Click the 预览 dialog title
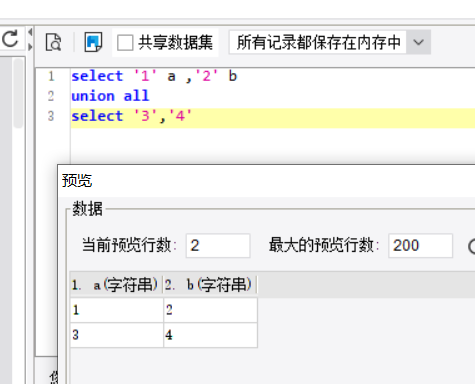Screen dimensions: 475x384 (77, 180)
